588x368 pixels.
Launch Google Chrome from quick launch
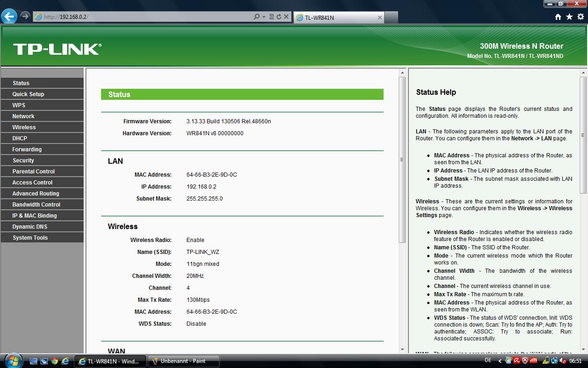coord(55,361)
